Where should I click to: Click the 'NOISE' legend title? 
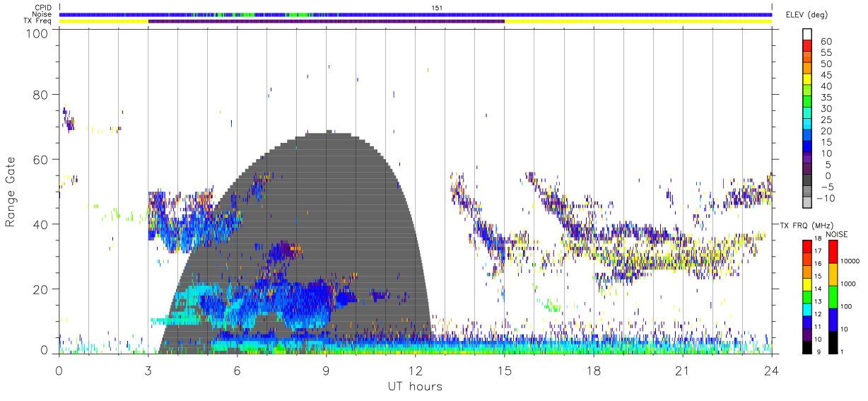click(836, 233)
